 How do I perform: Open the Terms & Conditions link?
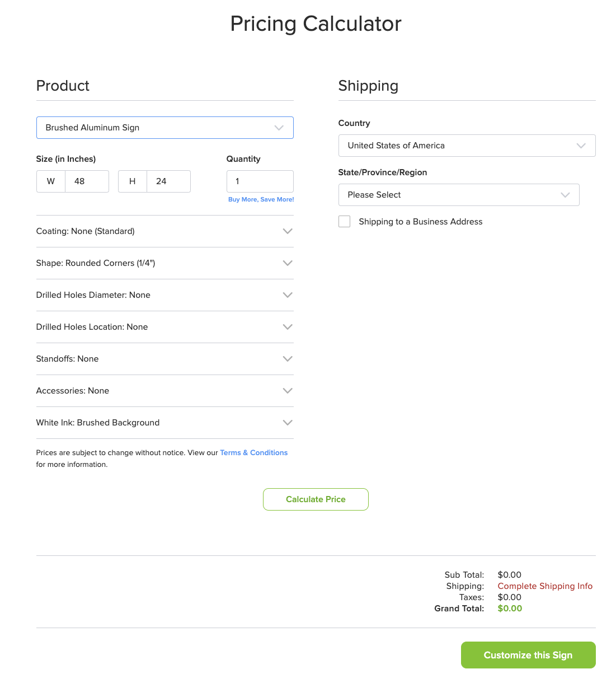[x=253, y=452]
